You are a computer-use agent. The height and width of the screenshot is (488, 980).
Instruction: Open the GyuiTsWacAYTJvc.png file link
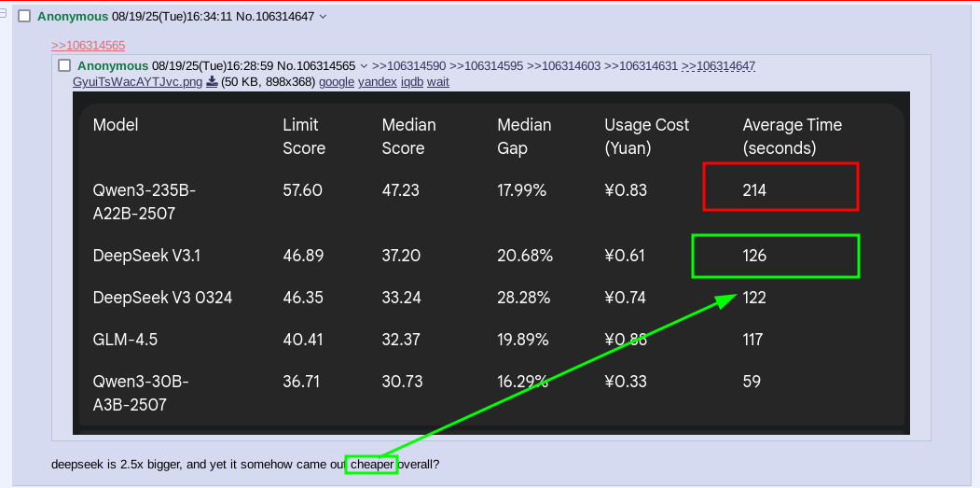[137, 82]
